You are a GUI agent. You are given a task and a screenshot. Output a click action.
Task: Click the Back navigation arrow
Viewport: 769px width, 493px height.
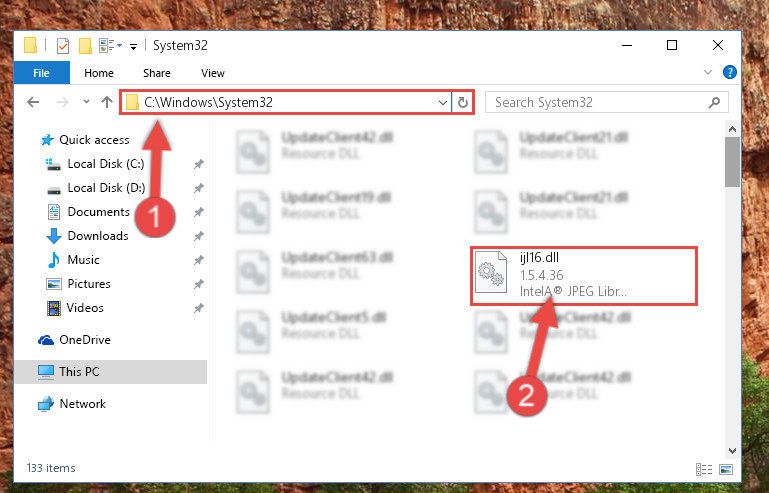[x=33, y=102]
